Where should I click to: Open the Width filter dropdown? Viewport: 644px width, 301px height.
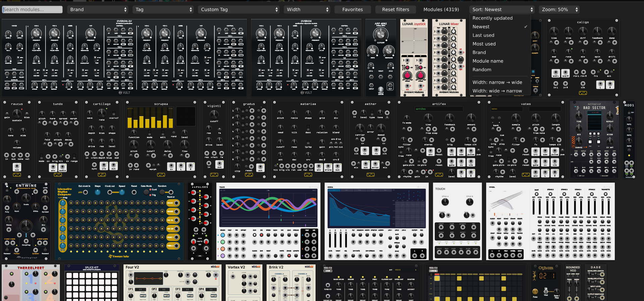pos(308,9)
